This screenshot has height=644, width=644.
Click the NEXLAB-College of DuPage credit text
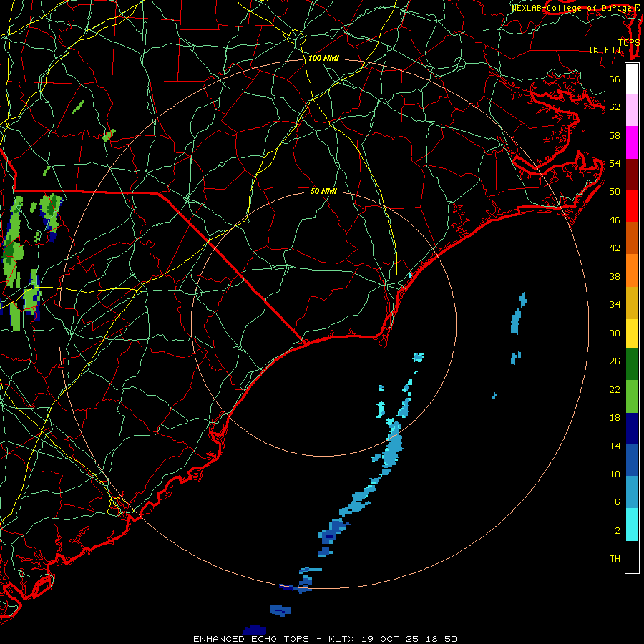coord(575,7)
